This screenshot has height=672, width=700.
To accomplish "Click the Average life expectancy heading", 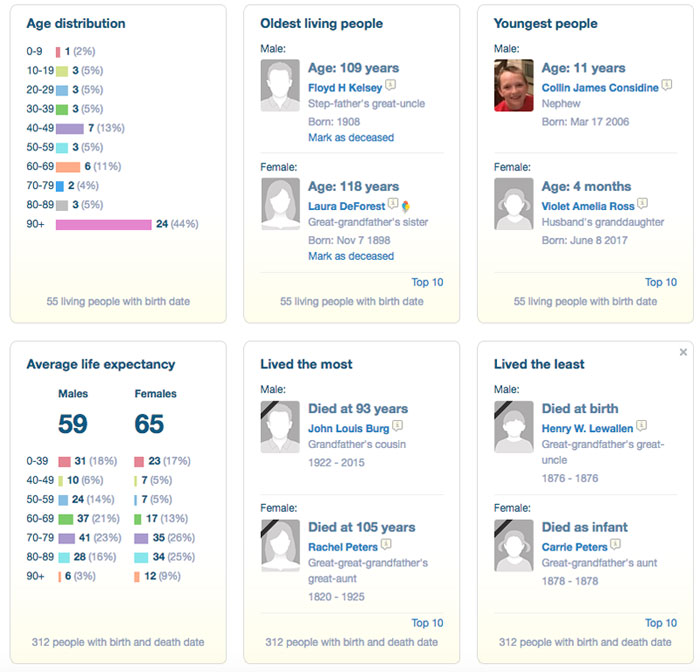I will tap(101, 364).
